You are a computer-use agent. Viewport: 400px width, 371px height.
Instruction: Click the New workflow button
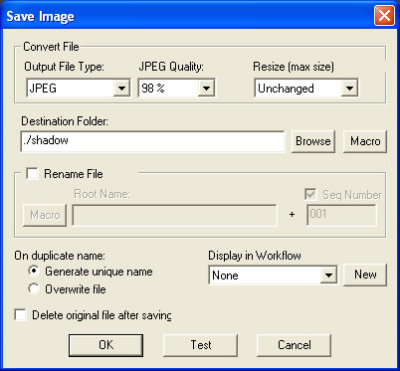pyautogui.click(x=365, y=275)
